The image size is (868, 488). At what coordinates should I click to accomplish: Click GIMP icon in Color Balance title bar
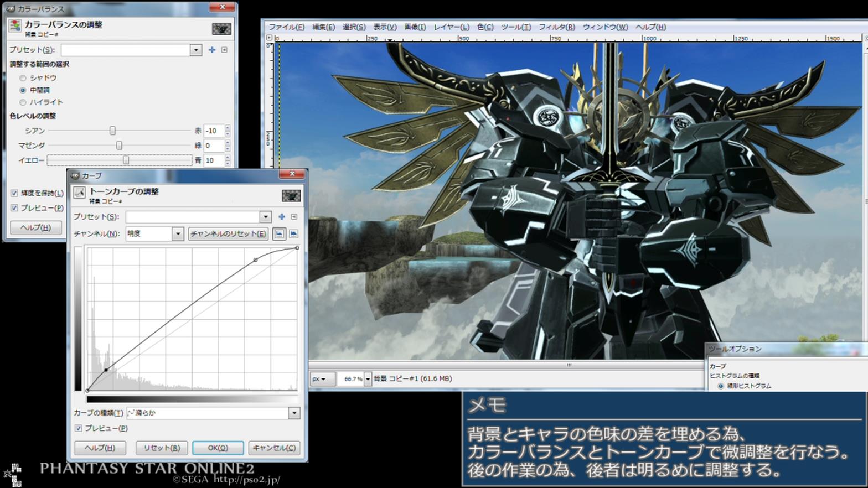[x=10, y=9]
